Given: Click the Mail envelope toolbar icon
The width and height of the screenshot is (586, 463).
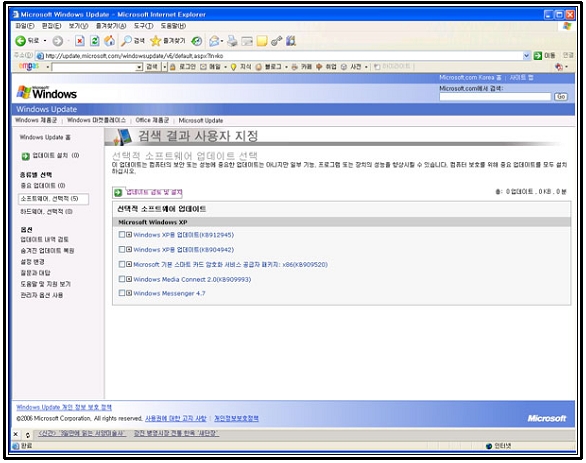Looking at the screenshot, I should click(x=214, y=41).
